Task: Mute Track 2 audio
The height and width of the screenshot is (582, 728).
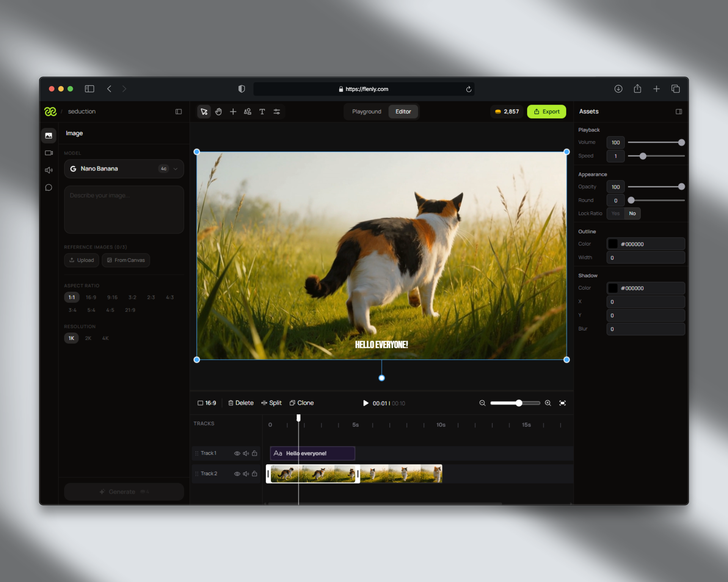Action: 246,474
